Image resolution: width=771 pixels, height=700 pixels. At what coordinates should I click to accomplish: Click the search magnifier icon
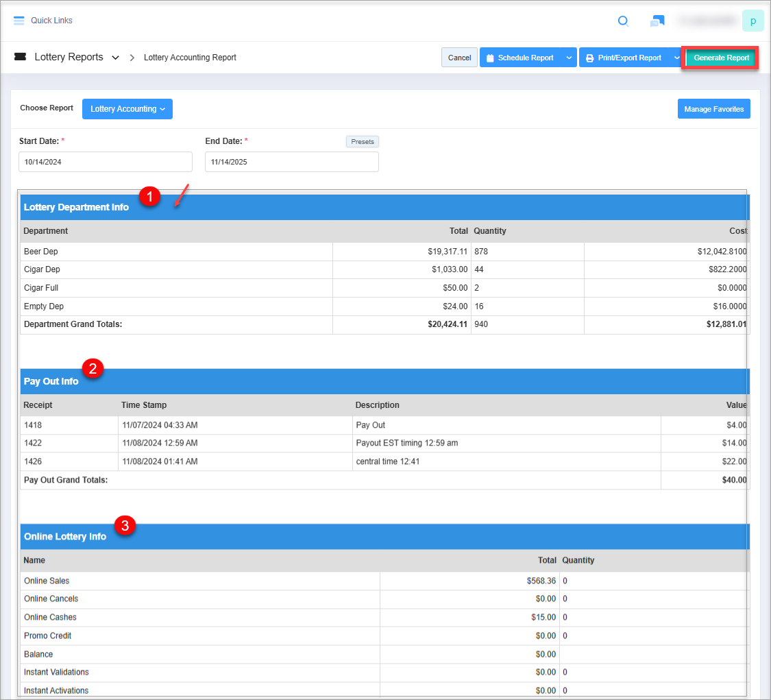[623, 21]
